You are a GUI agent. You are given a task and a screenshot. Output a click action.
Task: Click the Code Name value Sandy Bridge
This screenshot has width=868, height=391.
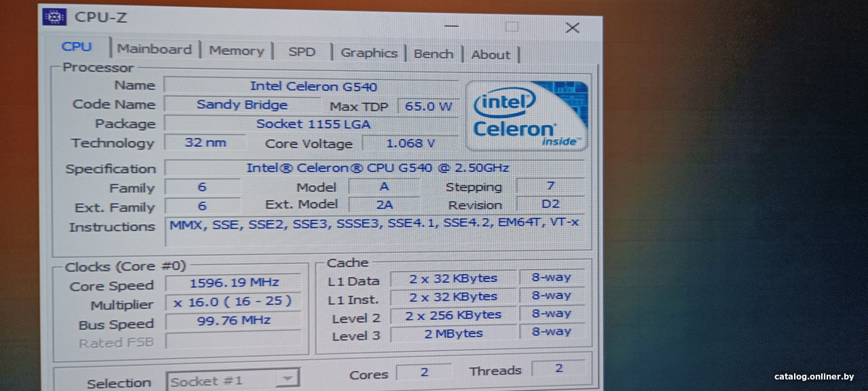pos(242,104)
